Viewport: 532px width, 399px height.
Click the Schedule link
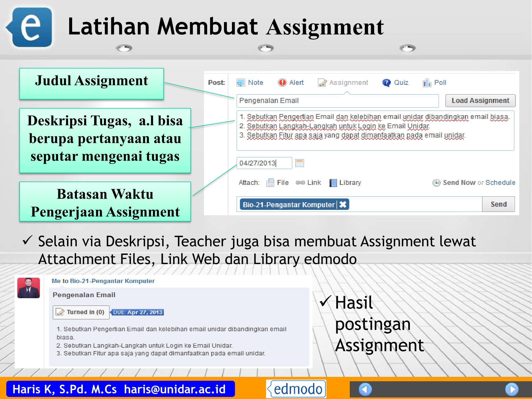coord(501,182)
